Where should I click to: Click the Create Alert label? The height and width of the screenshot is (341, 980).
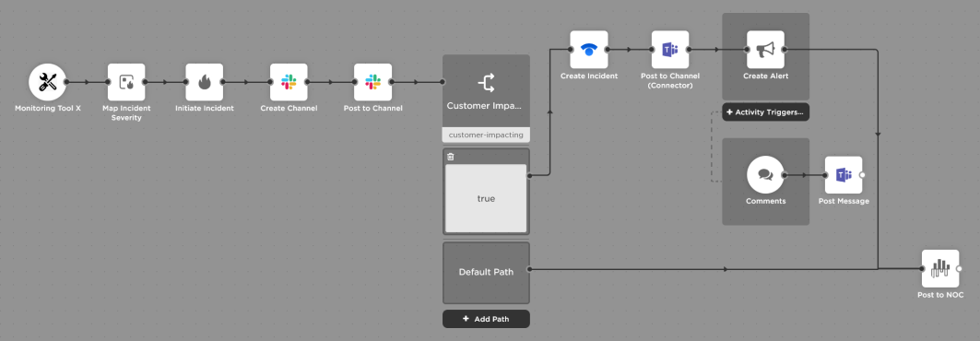(765, 76)
